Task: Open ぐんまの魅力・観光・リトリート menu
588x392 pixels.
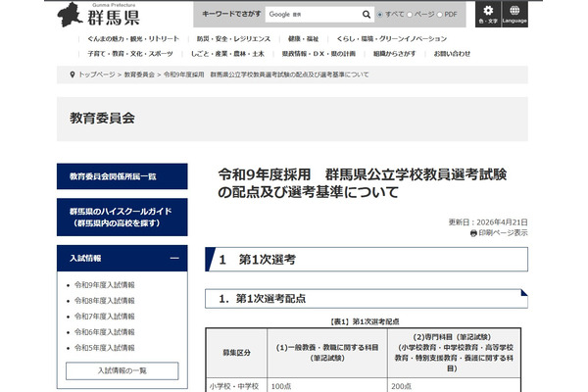Action: pyautogui.click(x=133, y=38)
